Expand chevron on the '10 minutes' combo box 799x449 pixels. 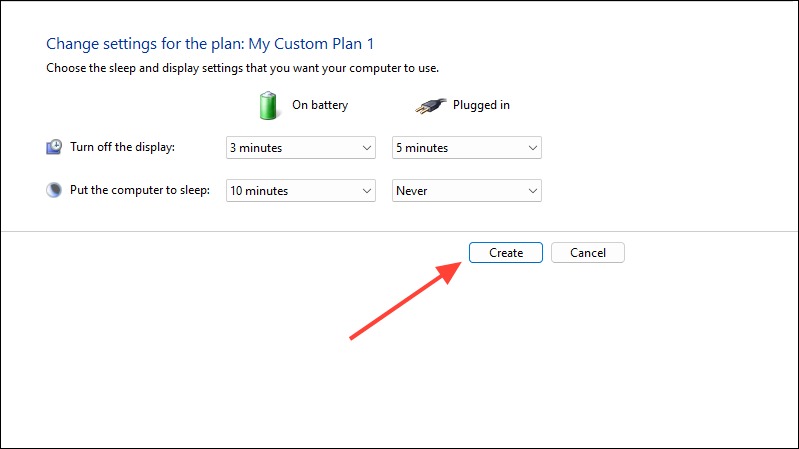(366, 191)
